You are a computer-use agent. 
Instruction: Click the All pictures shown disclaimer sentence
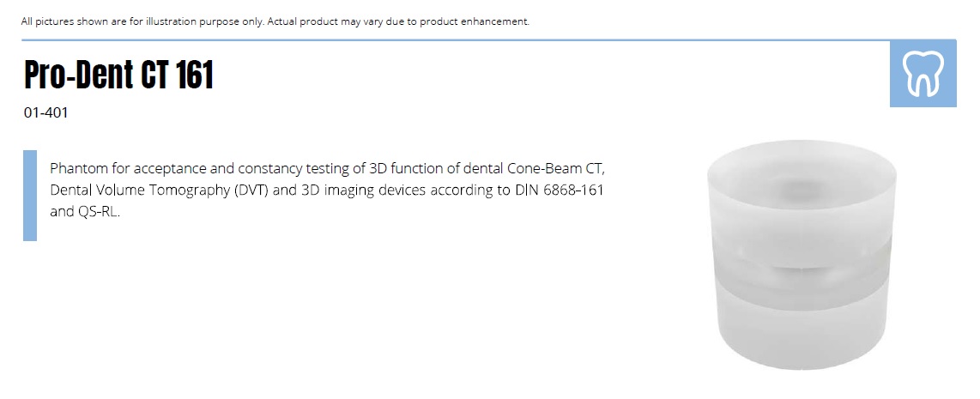click(142, 21)
